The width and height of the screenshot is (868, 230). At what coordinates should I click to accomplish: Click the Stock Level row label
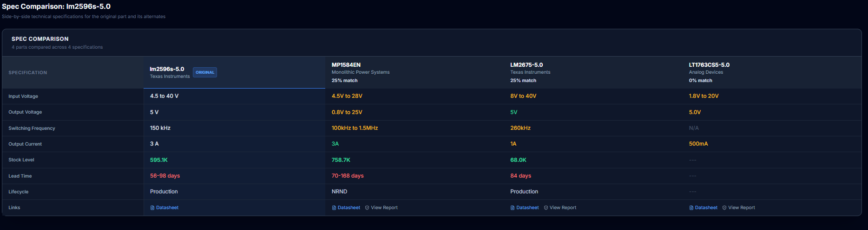pos(21,160)
